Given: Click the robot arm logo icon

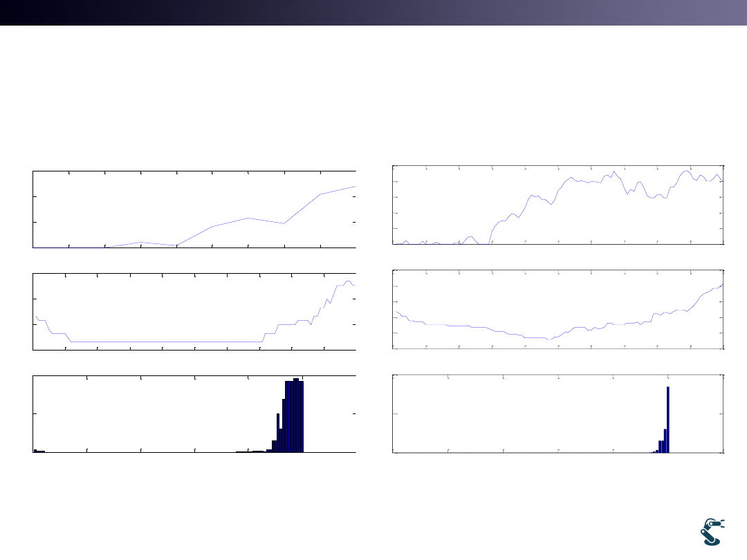Looking at the screenshot, I should [x=712, y=531].
